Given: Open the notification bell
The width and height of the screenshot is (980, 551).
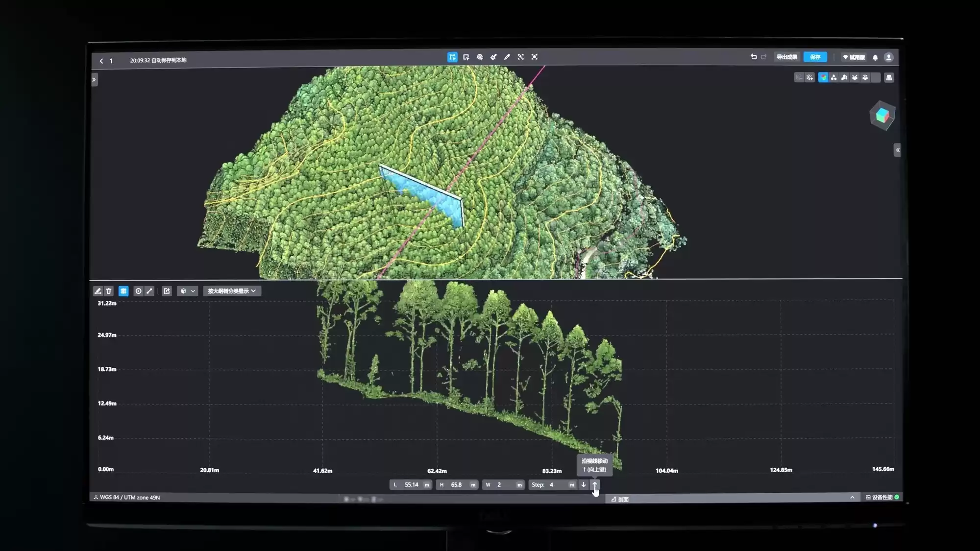Looking at the screenshot, I should [x=875, y=58].
